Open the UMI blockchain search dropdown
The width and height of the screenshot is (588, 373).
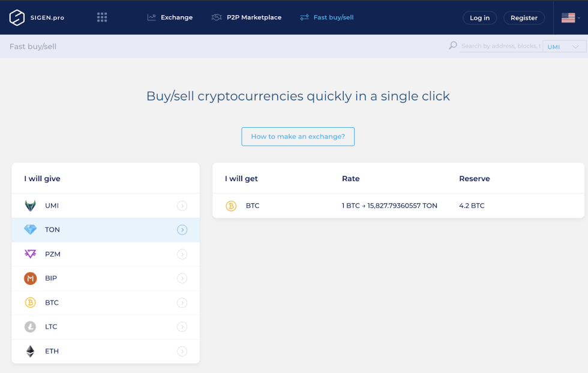pyautogui.click(x=564, y=46)
